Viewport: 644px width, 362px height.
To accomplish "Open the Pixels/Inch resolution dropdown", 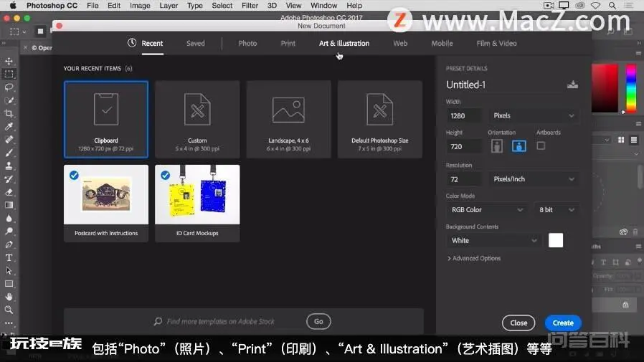I will pyautogui.click(x=534, y=179).
